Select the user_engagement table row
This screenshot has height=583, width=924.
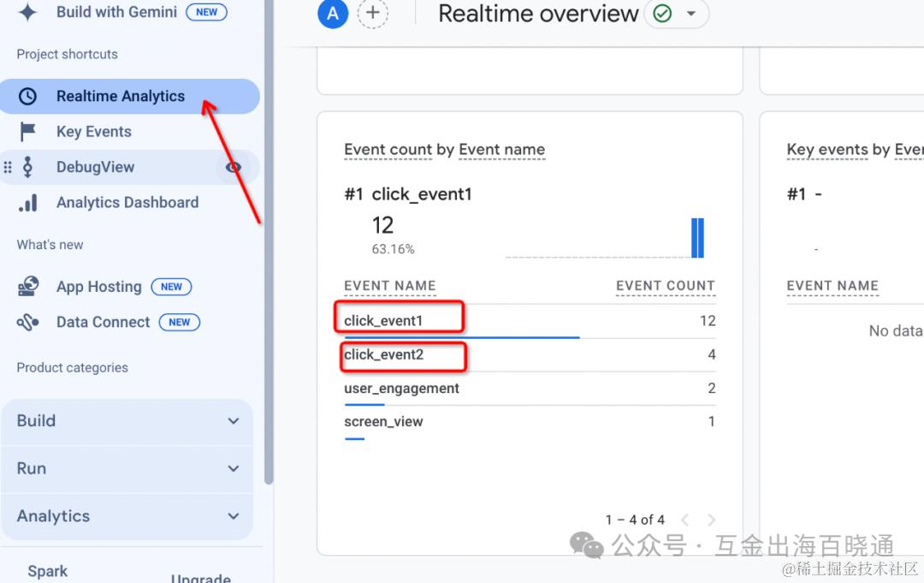click(530, 389)
